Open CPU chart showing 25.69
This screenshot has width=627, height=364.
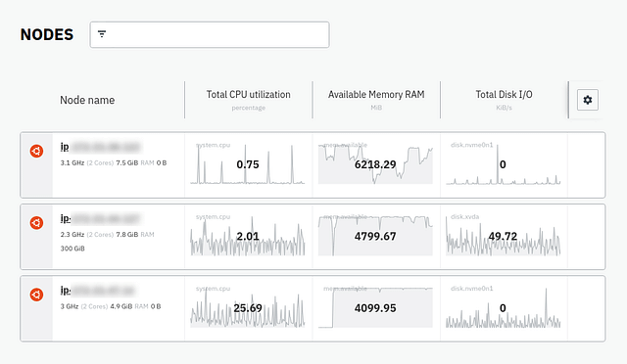click(x=248, y=307)
